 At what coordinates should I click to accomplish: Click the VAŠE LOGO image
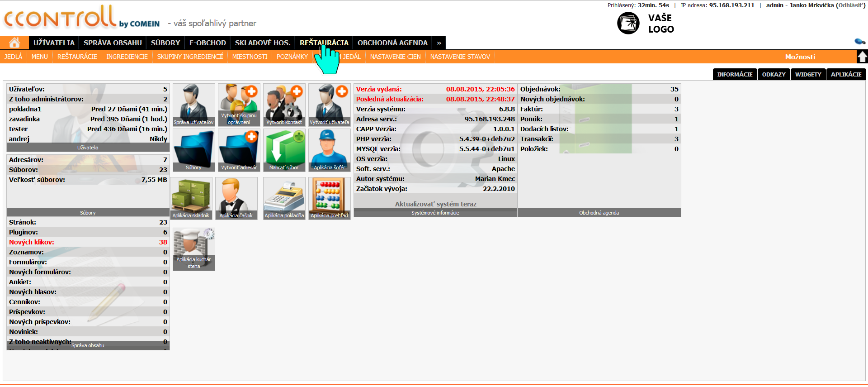pyautogui.click(x=646, y=24)
